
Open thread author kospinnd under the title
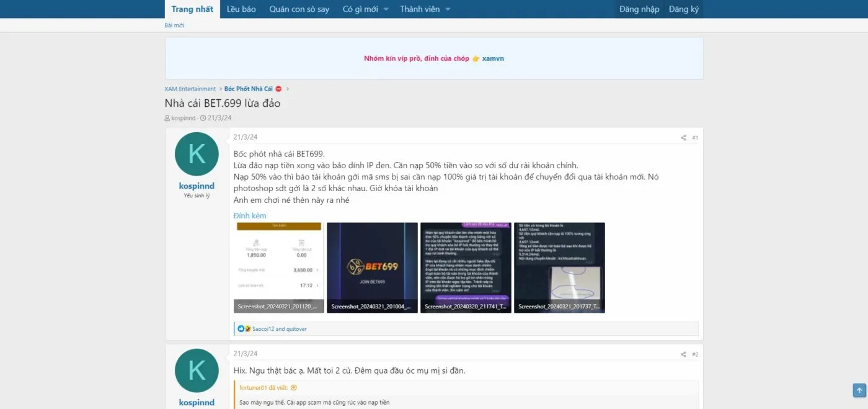tap(184, 118)
